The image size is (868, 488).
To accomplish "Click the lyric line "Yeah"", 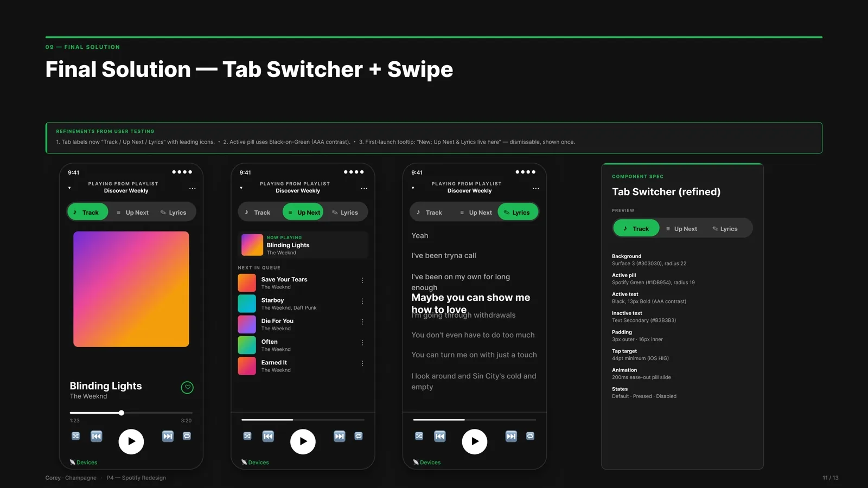I will tap(420, 236).
